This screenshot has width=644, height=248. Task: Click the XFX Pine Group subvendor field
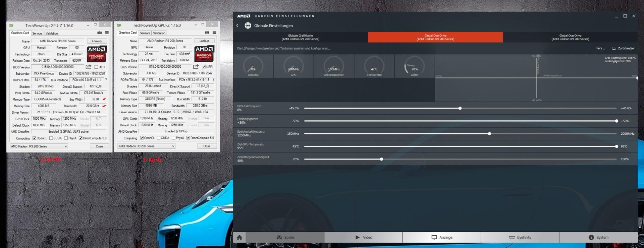pyautogui.click(x=44, y=73)
